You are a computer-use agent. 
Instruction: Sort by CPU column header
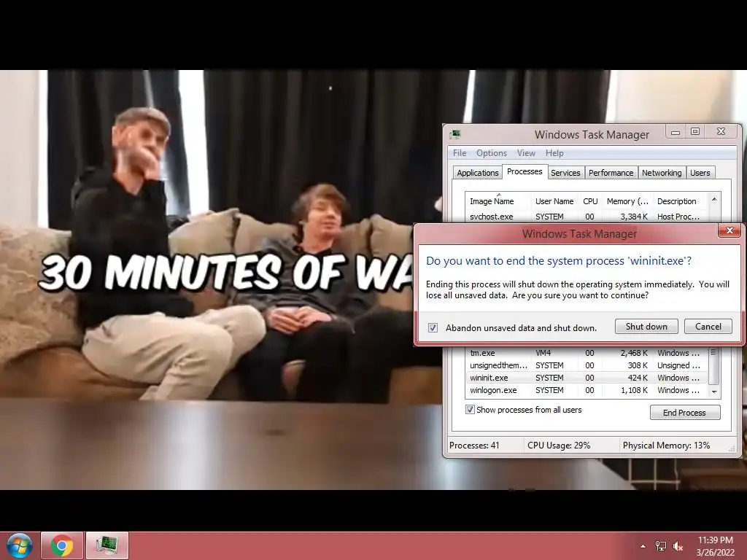pos(590,201)
